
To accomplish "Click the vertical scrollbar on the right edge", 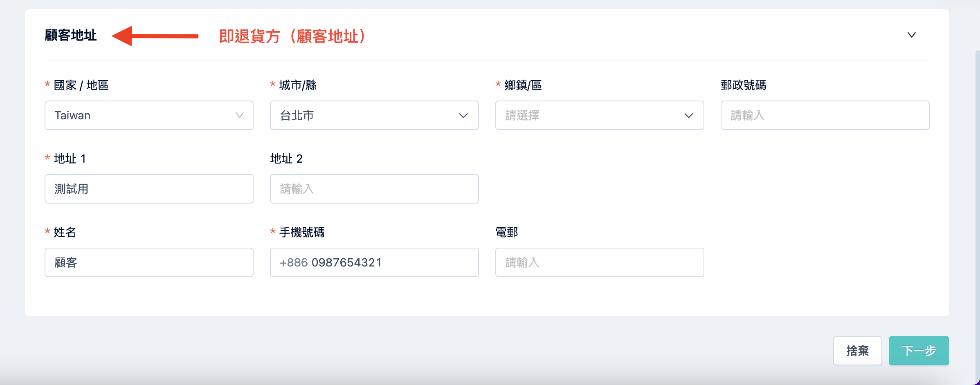I will tap(977, 204).
